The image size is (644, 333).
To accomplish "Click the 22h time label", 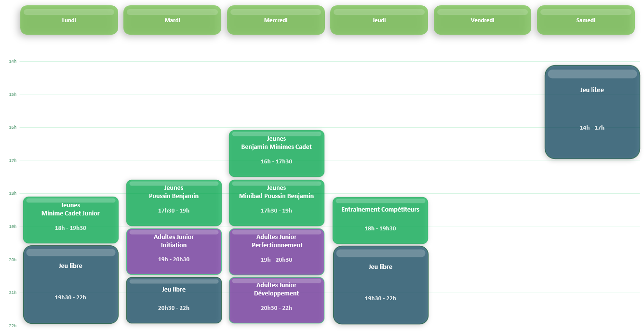I will click(x=13, y=326).
